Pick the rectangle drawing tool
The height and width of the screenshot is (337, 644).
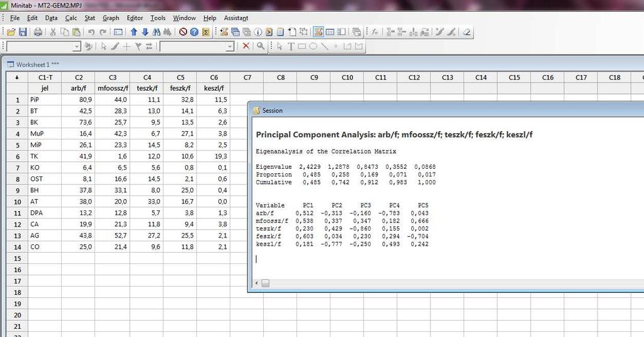(x=302, y=47)
